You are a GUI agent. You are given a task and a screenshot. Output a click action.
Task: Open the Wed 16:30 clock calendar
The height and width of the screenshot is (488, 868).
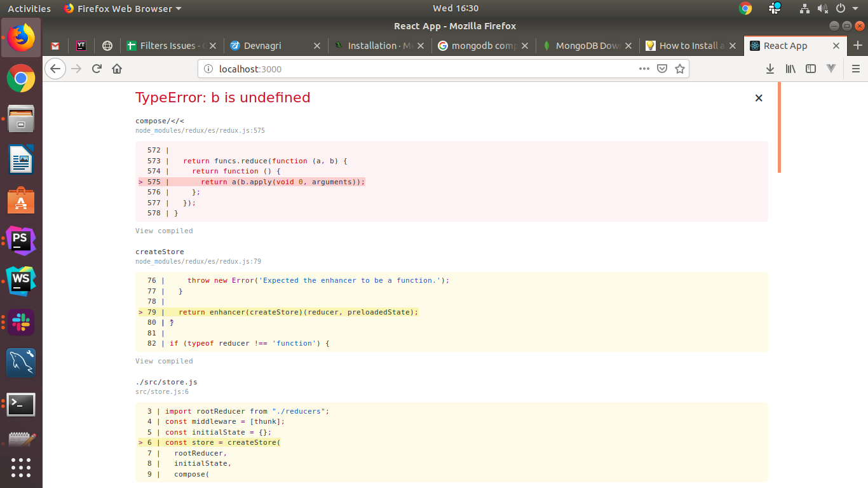[x=456, y=8]
